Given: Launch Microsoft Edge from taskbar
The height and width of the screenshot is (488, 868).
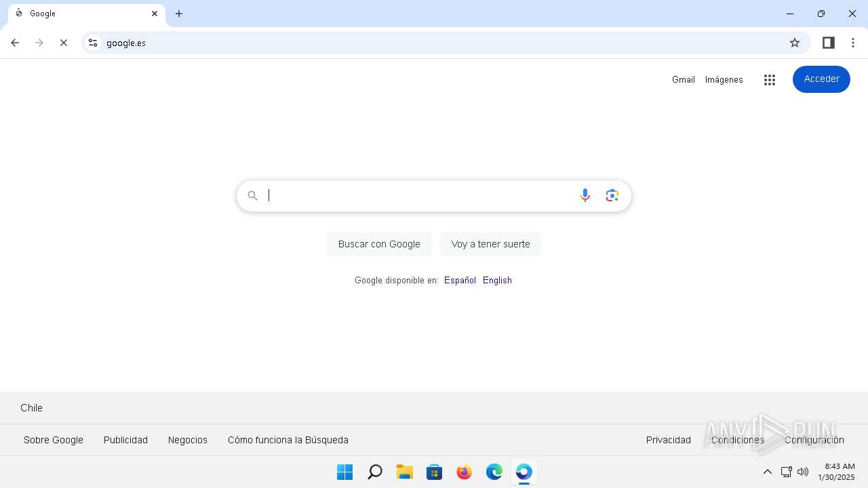Looking at the screenshot, I should pos(494,472).
